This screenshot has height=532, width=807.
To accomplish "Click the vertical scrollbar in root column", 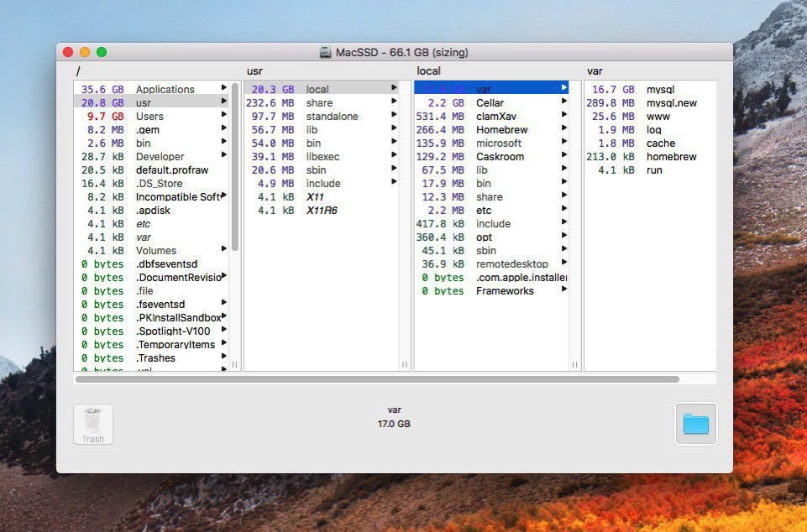I will tap(235, 166).
